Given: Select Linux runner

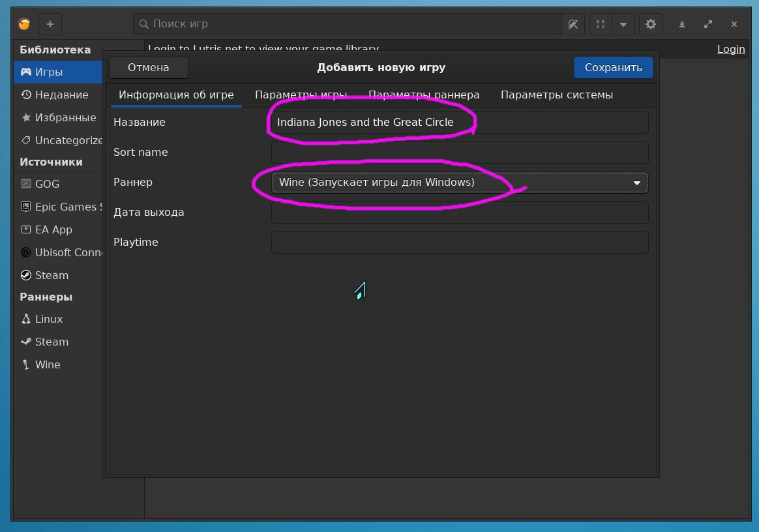Looking at the screenshot, I should (x=58, y=319).
